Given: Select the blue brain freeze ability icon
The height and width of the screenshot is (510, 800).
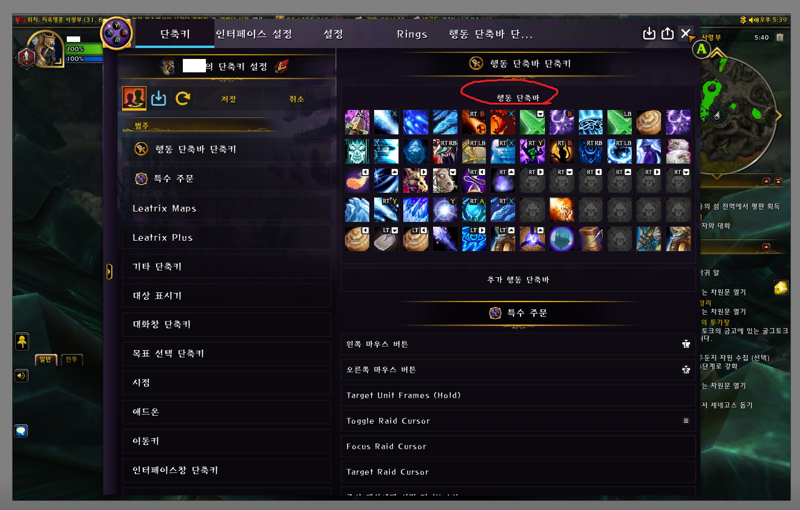Looking at the screenshot, I should point(590,122).
